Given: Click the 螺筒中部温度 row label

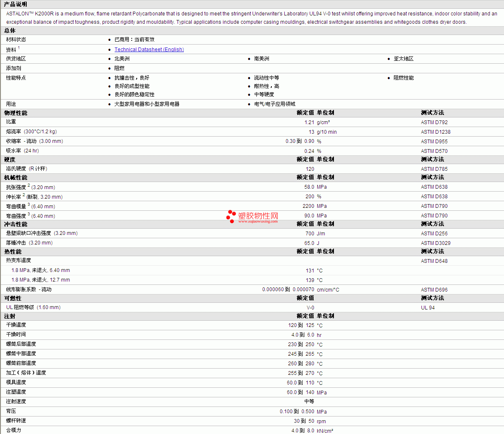Looking at the screenshot, I should [x=21, y=354].
